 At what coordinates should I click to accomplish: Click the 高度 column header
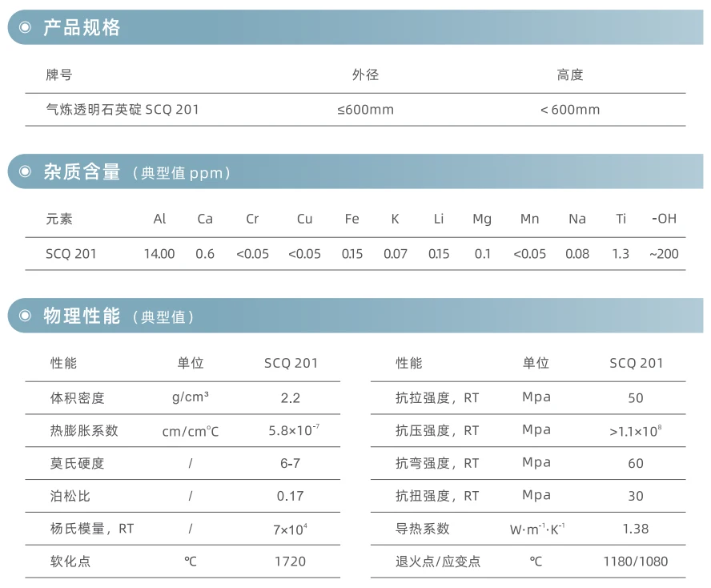[570, 75]
